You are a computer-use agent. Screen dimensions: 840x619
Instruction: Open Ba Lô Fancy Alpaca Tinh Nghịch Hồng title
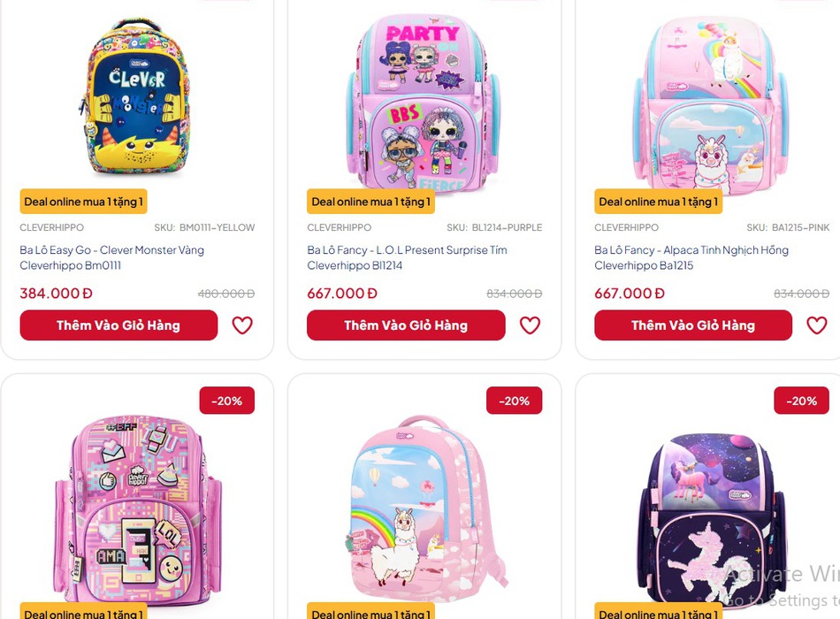pos(691,258)
